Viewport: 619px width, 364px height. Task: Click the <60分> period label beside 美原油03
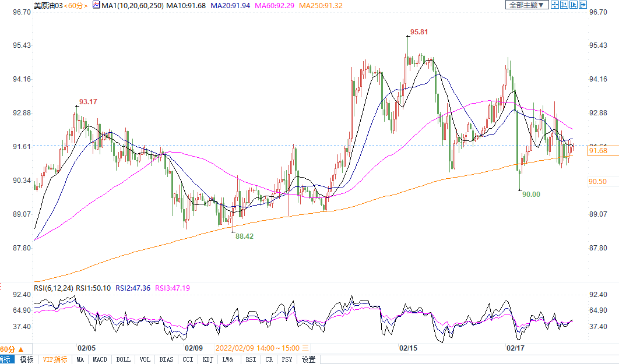(x=76, y=5)
